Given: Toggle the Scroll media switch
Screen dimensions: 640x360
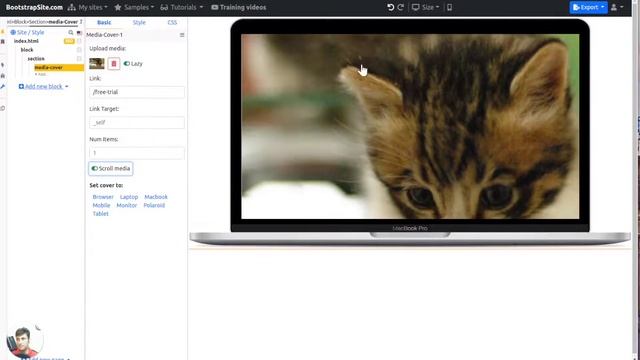Looking at the screenshot, I should coord(94,169).
